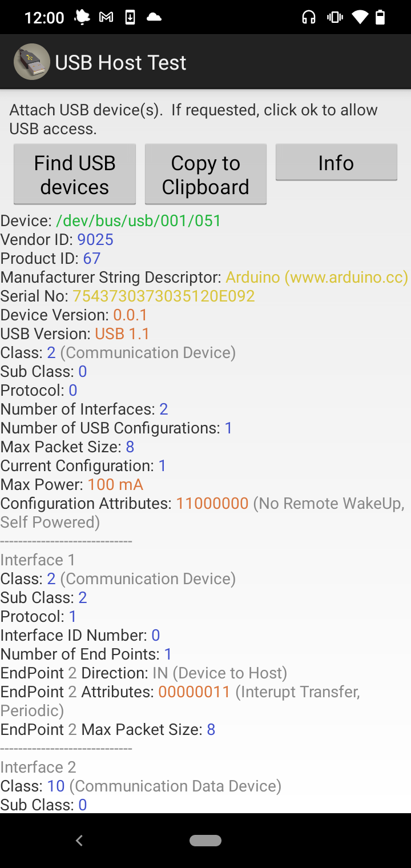Tap the battery status icon

380,18
